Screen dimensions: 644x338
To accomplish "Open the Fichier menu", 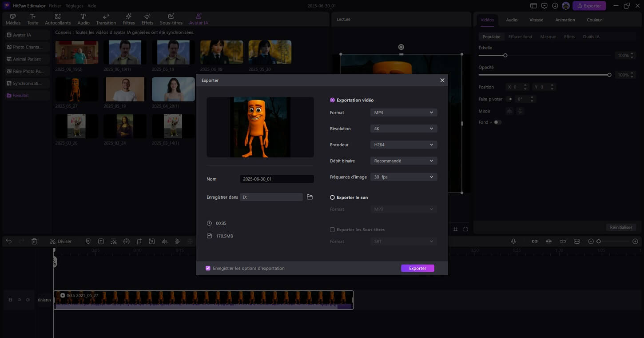I will [55, 6].
